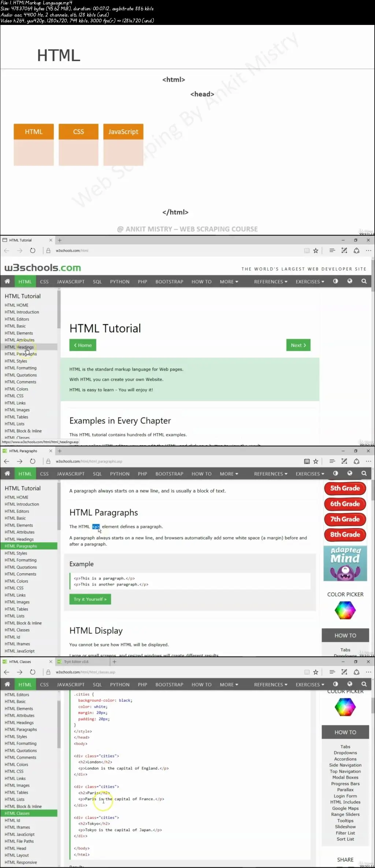Expand the EXERCISES dropdown in the HTML Classes window

310,684
